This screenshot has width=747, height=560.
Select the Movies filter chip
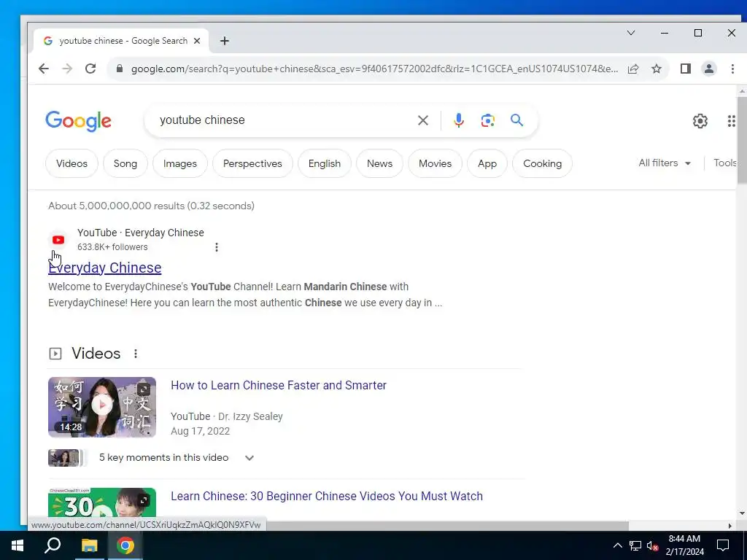[435, 163]
